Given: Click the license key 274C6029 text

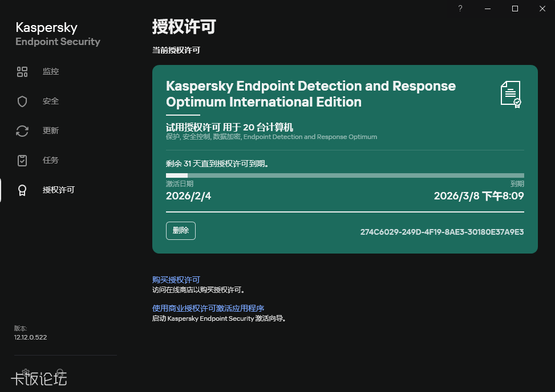Looking at the screenshot, I should tap(442, 232).
